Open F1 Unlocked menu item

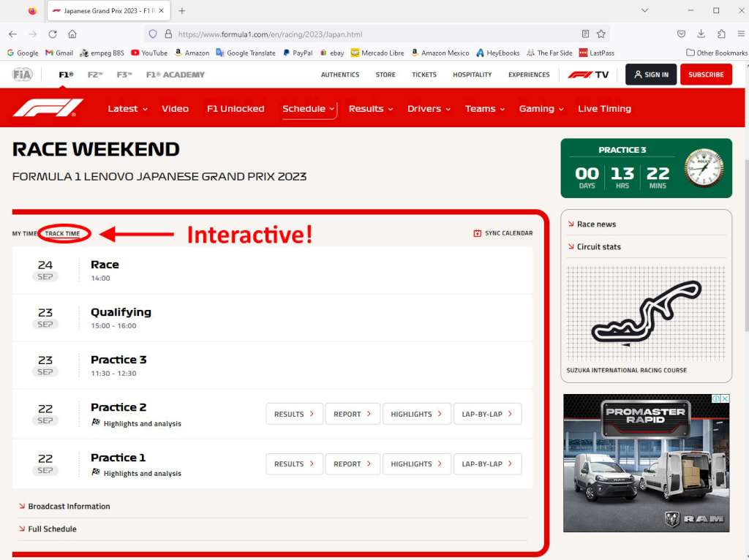tap(236, 109)
